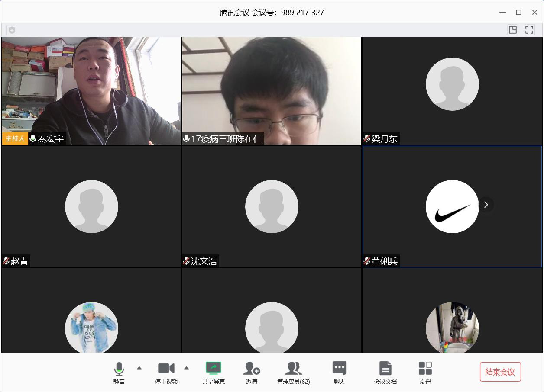This screenshot has height=392, width=544.
Task: Click the meeting title 腾讯会议 会议号: 989 217 327
Action: (272, 13)
